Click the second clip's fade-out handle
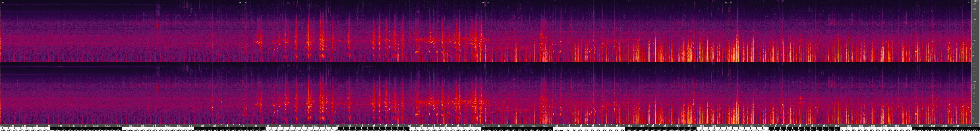980x131 pixels. (483, 2)
